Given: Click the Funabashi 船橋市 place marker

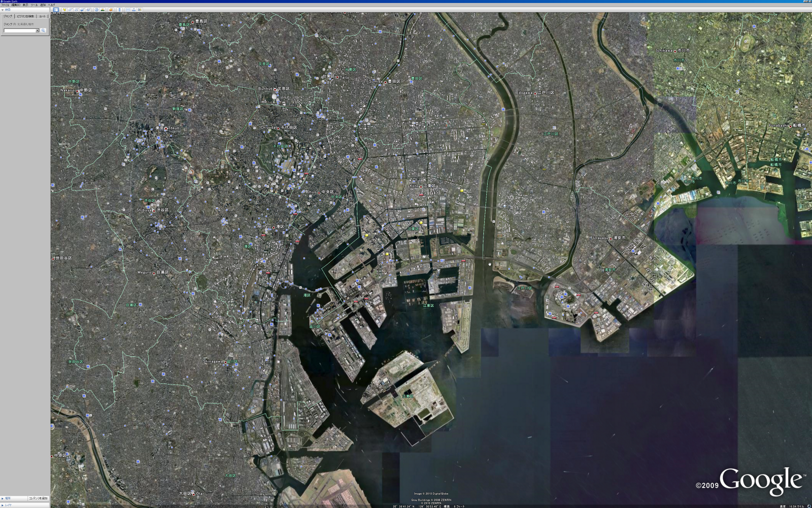Looking at the screenshot, I should point(791,126).
